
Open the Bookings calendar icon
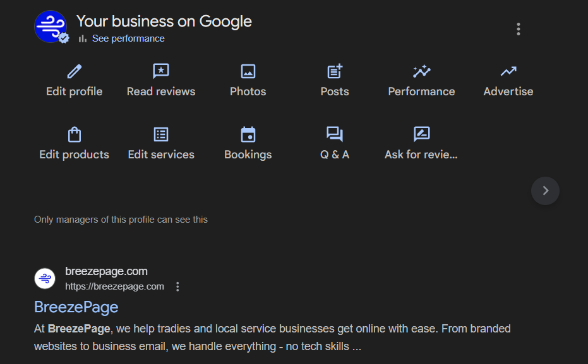[x=248, y=134]
